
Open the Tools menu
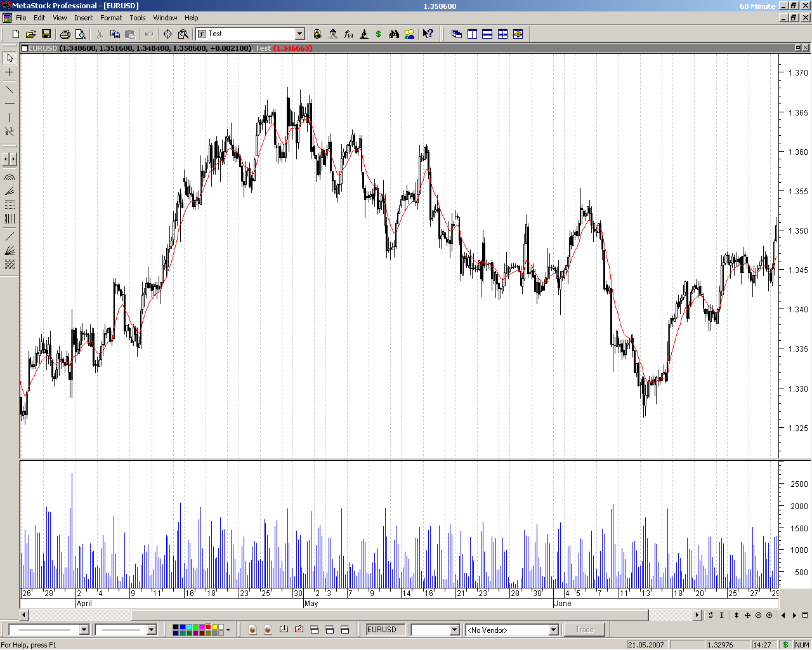click(138, 18)
